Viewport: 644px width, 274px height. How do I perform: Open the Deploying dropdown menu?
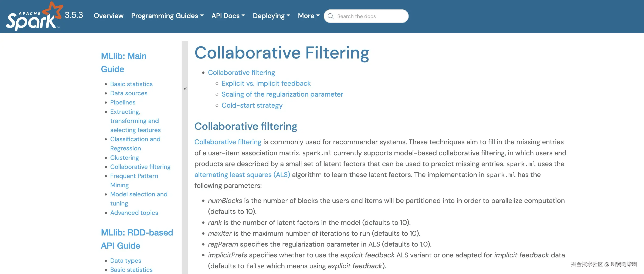271,16
